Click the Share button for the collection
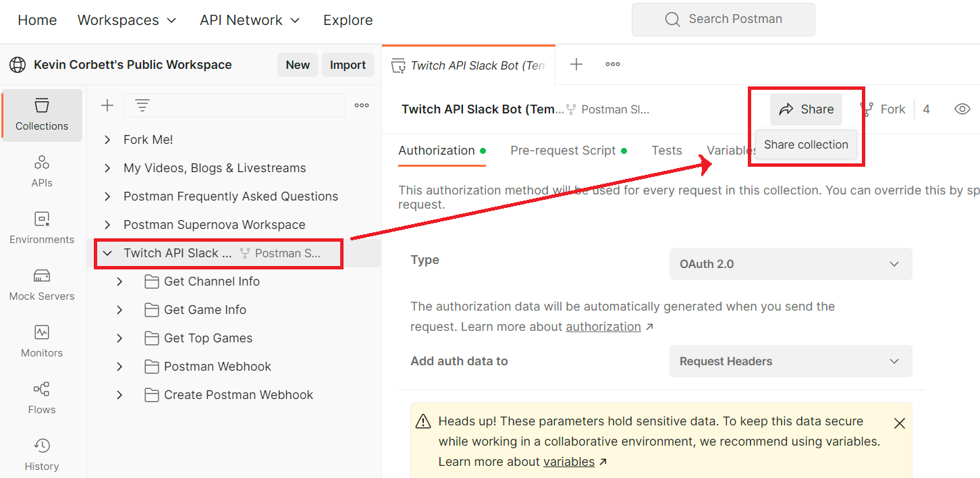980x478 pixels. (806, 109)
